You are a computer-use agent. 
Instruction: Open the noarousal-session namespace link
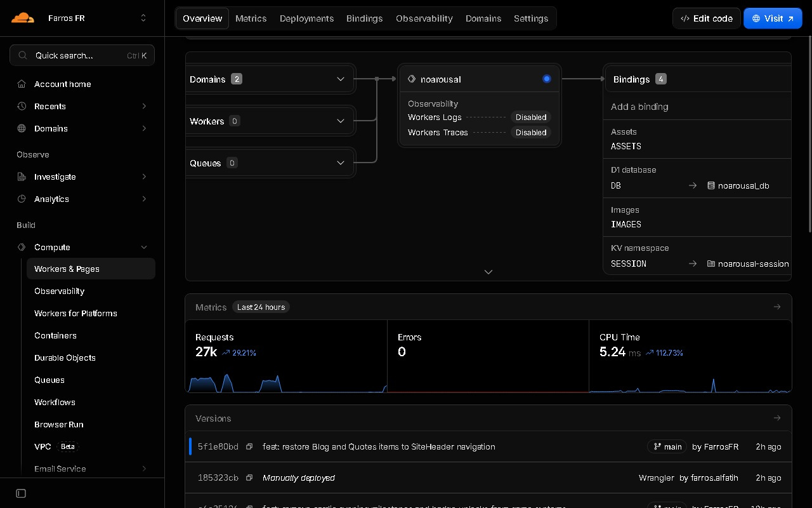click(754, 264)
